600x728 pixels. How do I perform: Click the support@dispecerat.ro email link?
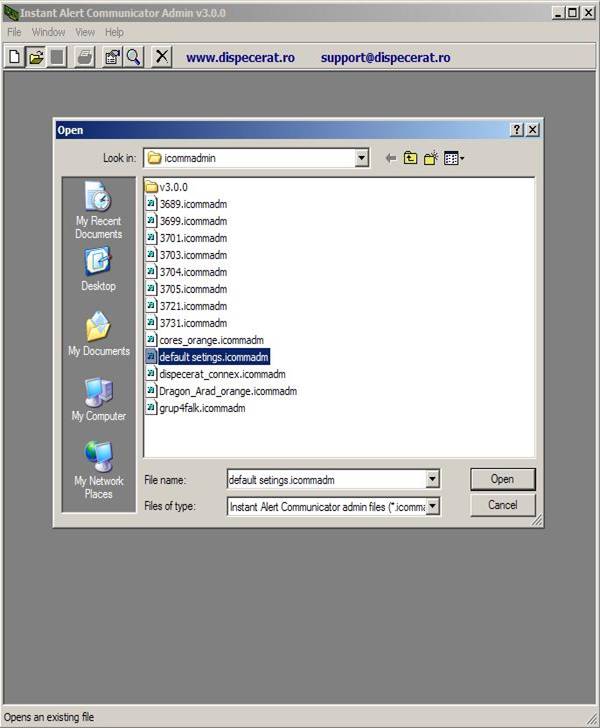[x=385, y=58]
